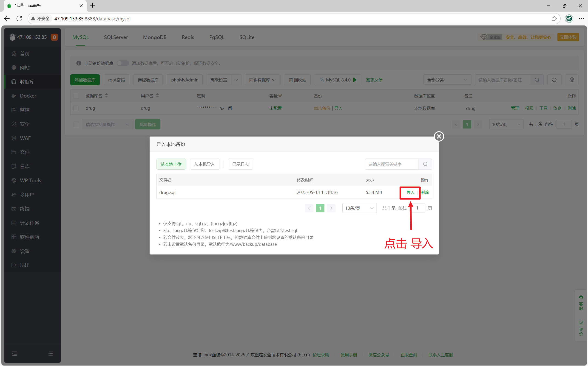
Task: Expand the 同步数据库 dropdown
Action: tap(262, 80)
